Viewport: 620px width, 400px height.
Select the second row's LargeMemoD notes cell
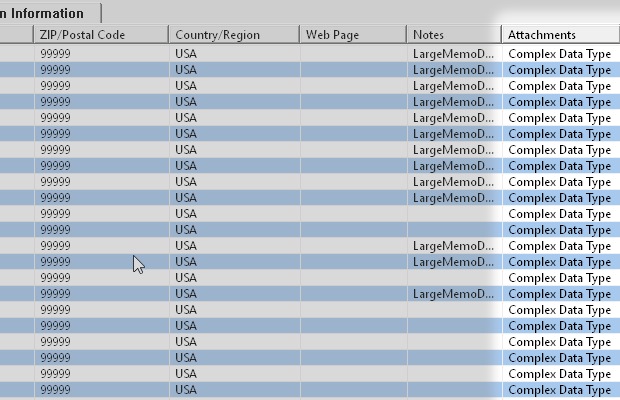point(453,70)
